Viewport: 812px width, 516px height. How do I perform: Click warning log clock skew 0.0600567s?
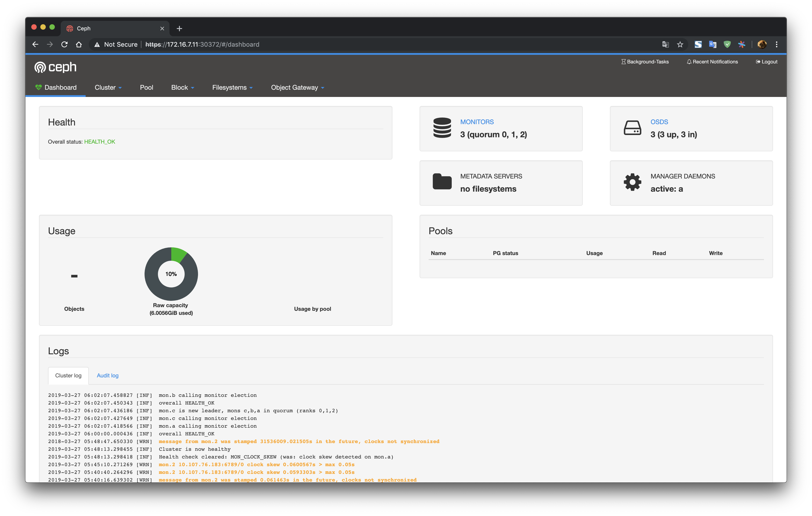click(x=257, y=464)
